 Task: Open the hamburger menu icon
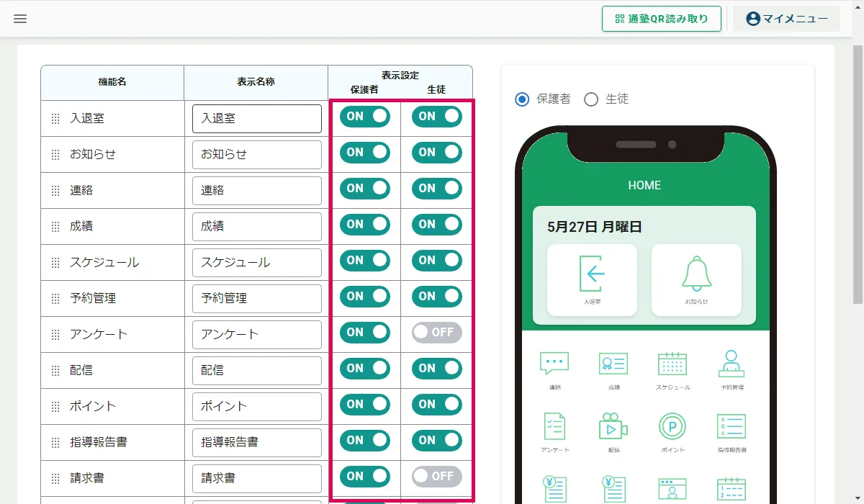(20, 19)
